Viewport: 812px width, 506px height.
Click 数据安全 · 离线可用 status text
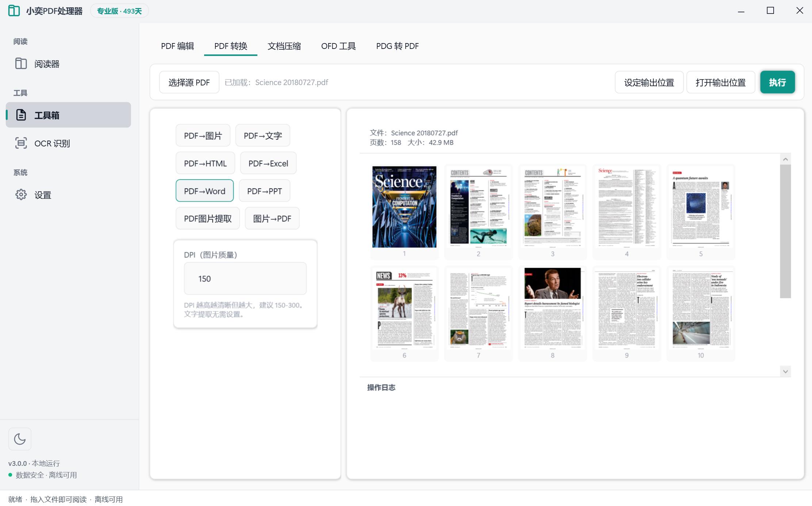(46, 475)
